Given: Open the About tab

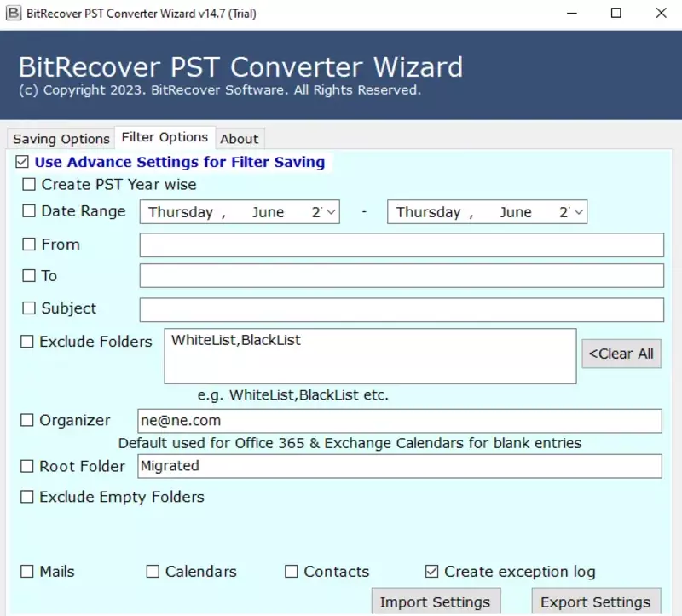Looking at the screenshot, I should [x=240, y=139].
